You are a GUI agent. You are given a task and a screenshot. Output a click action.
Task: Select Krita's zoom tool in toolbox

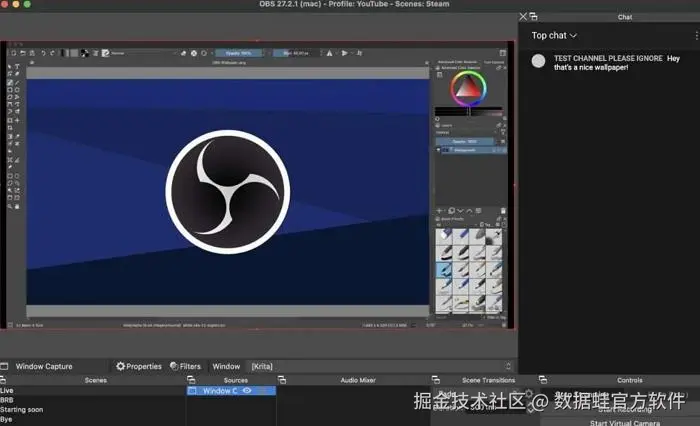coord(10,207)
